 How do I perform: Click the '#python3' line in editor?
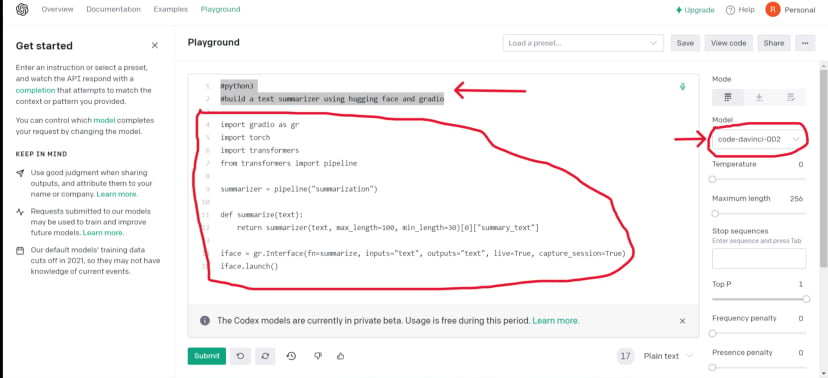coord(237,86)
